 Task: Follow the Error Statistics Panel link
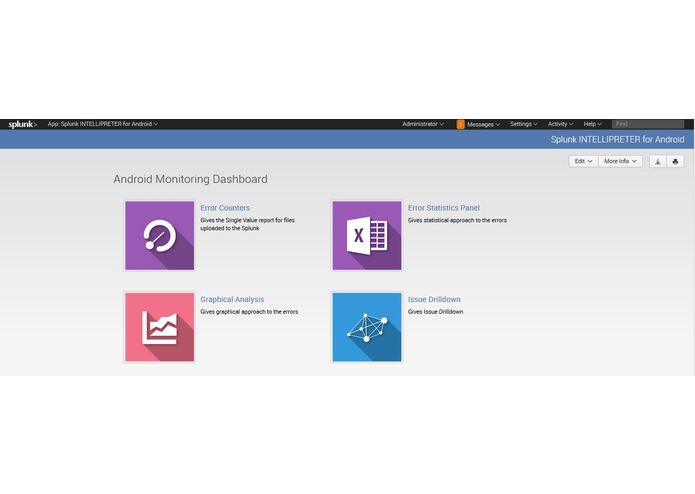click(x=444, y=208)
